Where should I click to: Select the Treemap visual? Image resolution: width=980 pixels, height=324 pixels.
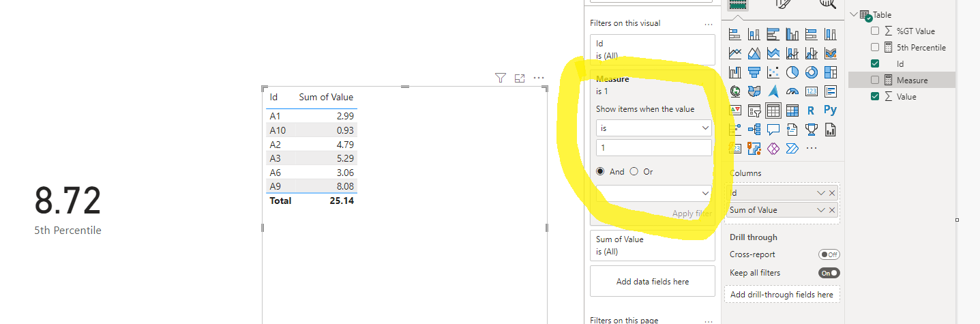[831, 72]
